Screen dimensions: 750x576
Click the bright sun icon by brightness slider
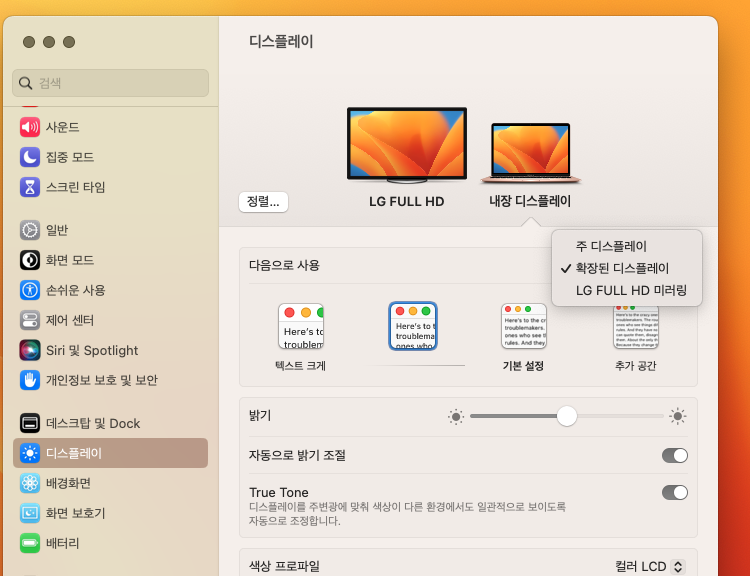click(677, 416)
